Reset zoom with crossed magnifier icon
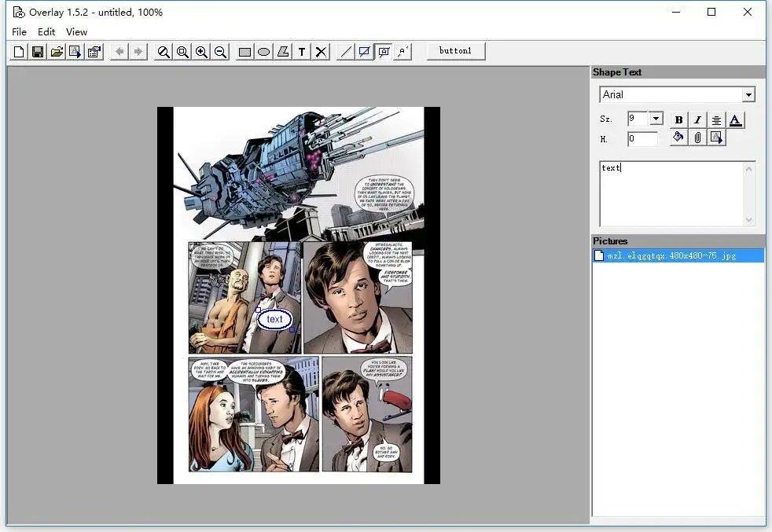 [x=164, y=52]
